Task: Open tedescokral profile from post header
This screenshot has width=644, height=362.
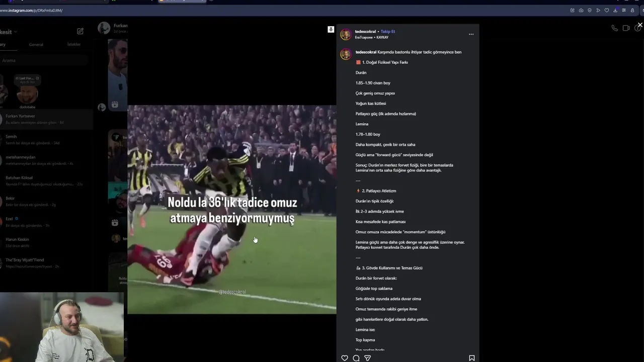Action: tap(365, 32)
